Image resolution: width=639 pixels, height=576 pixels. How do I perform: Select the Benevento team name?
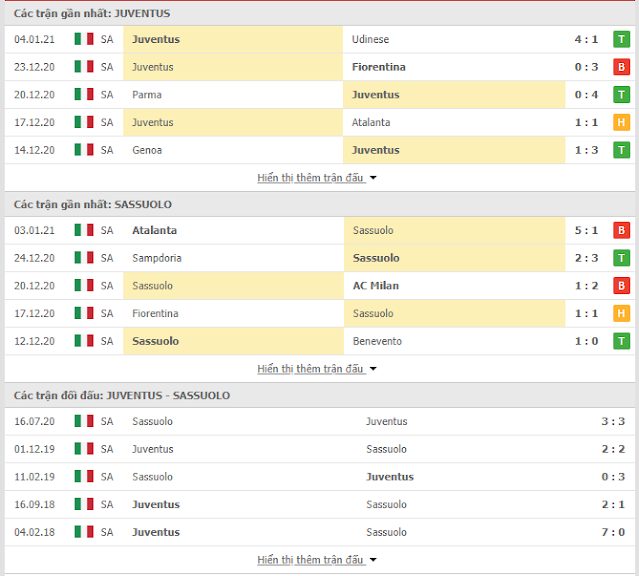pyautogui.click(x=377, y=342)
